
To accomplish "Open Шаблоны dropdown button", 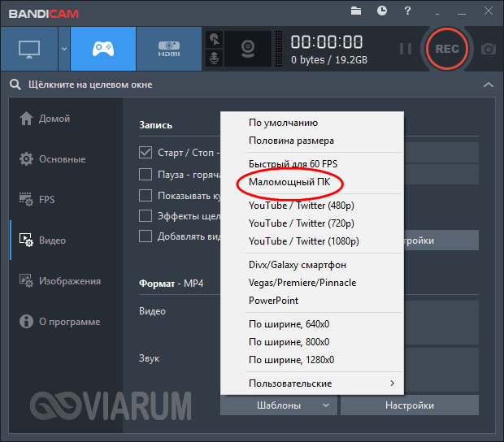I will coord(279,405).
